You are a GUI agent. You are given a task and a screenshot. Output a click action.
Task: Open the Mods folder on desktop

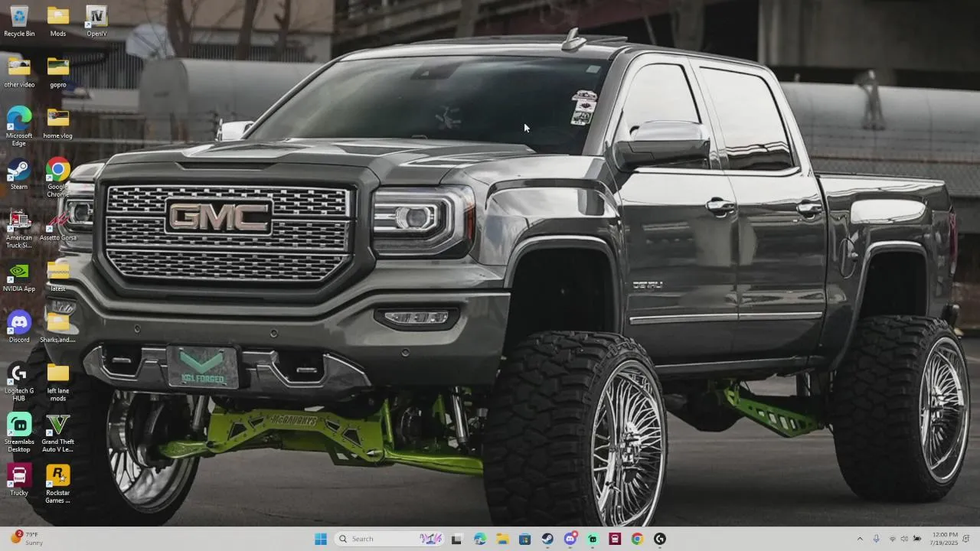(x=58, y=21)
